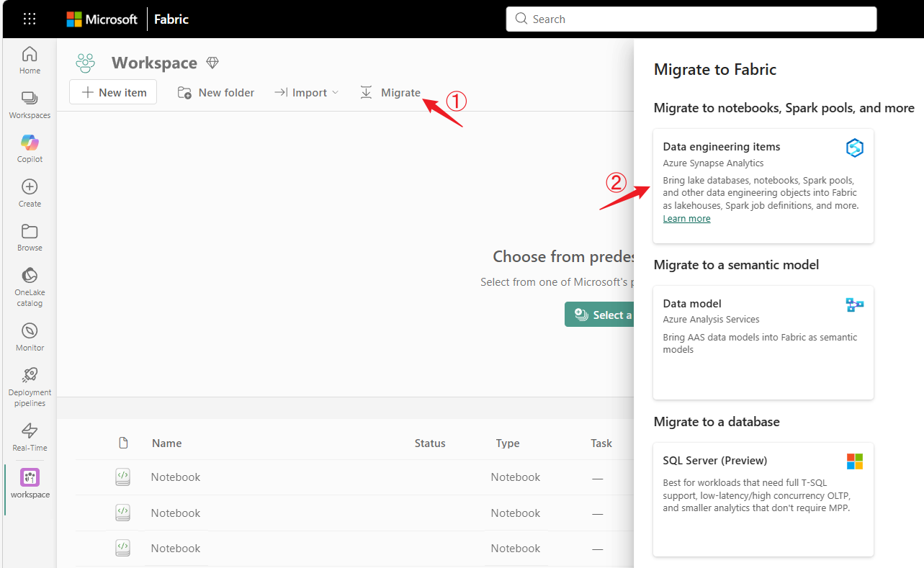Sort by the Task column header

coord(601,443)
